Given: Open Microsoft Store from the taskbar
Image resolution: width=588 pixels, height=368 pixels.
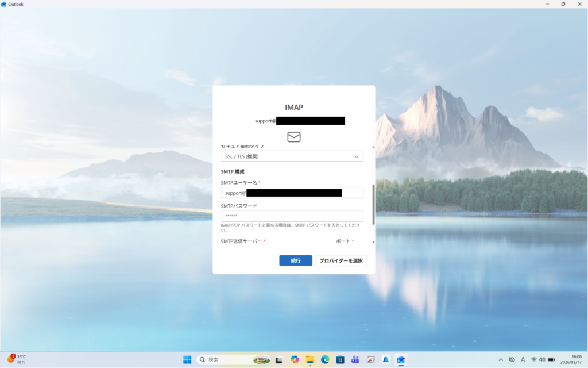Looking at the screenshot, I should click(340, 359).
